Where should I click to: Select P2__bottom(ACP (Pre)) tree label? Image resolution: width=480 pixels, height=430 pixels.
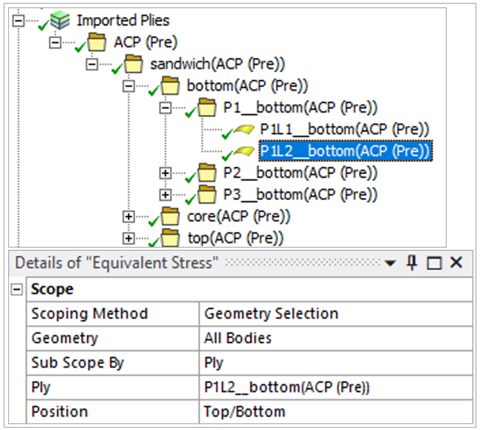300,173
